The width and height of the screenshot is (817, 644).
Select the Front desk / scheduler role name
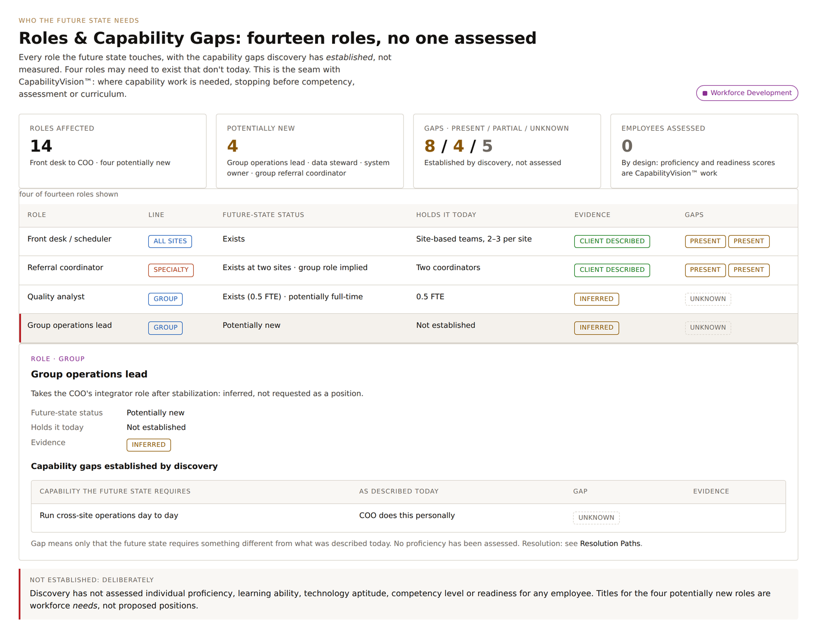click(x=69, y=239)
